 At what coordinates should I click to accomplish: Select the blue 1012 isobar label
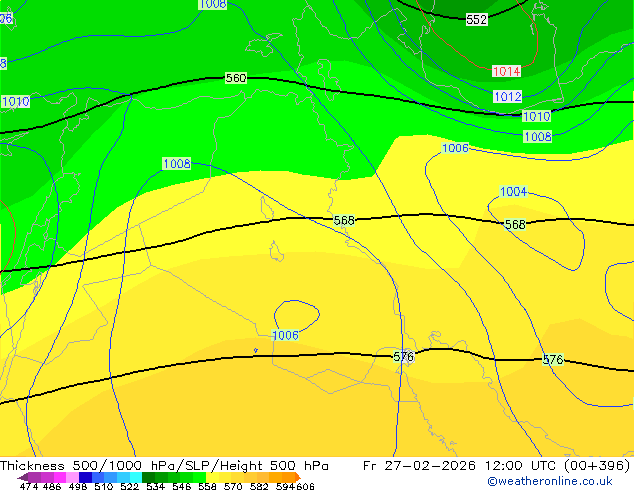coord(508,97)
